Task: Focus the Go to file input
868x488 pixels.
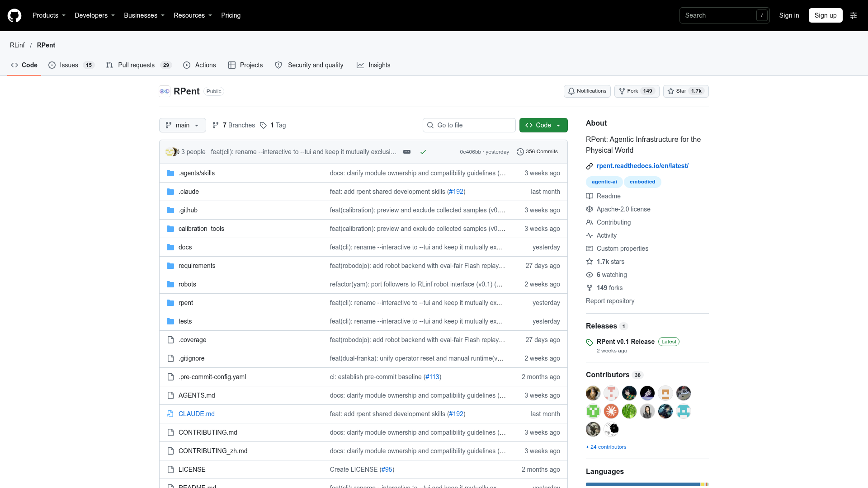Action: coord(469,125)
